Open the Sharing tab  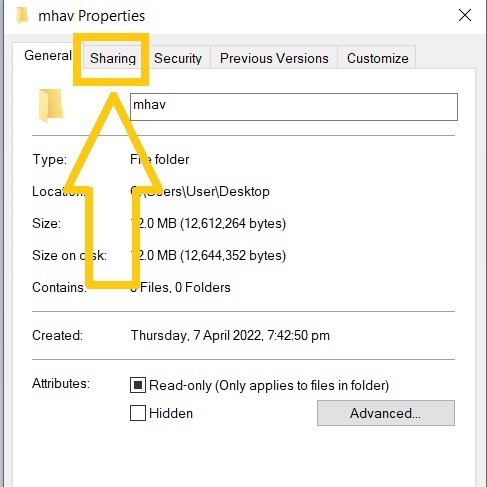113,58
